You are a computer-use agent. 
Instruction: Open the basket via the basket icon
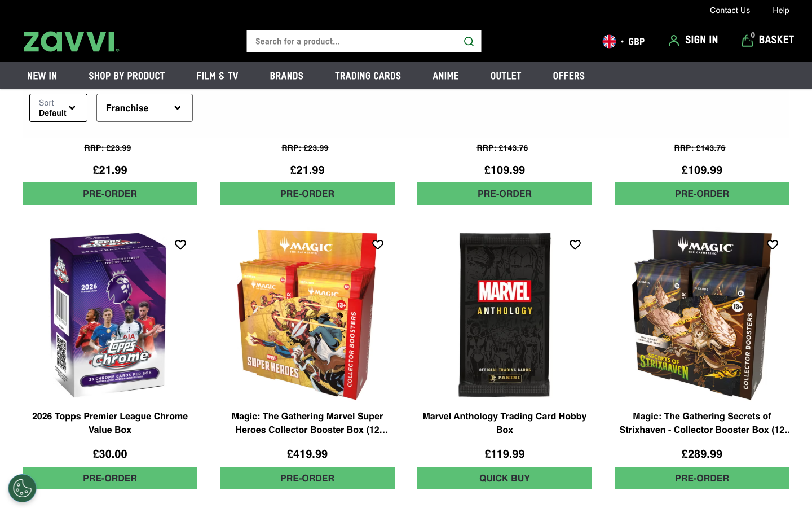pos(747,40)
